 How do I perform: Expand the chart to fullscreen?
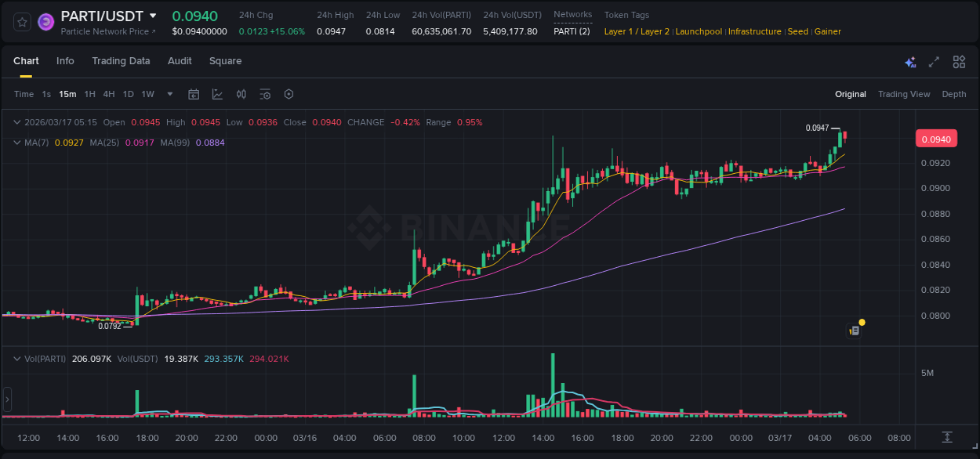935,62
